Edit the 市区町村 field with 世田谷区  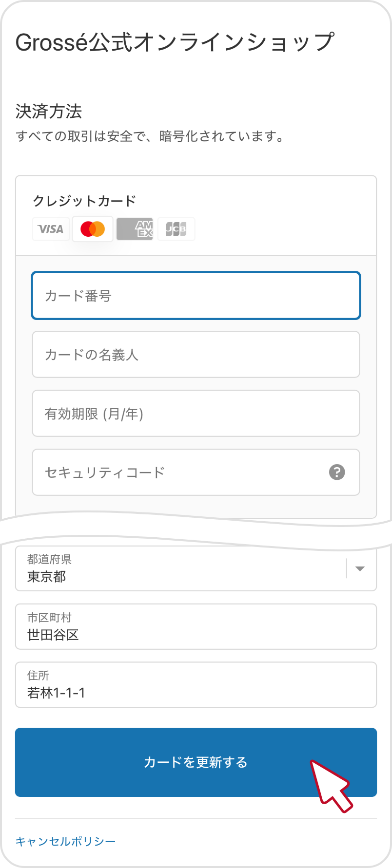pyautogui.click(x=196, y=626)
